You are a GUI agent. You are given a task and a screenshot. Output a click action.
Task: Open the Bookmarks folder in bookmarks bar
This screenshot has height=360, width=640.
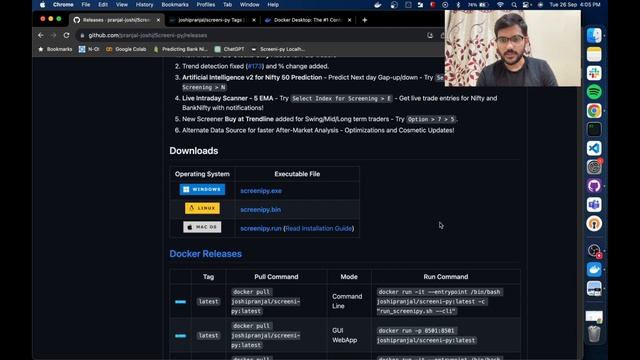pos(55,49)
